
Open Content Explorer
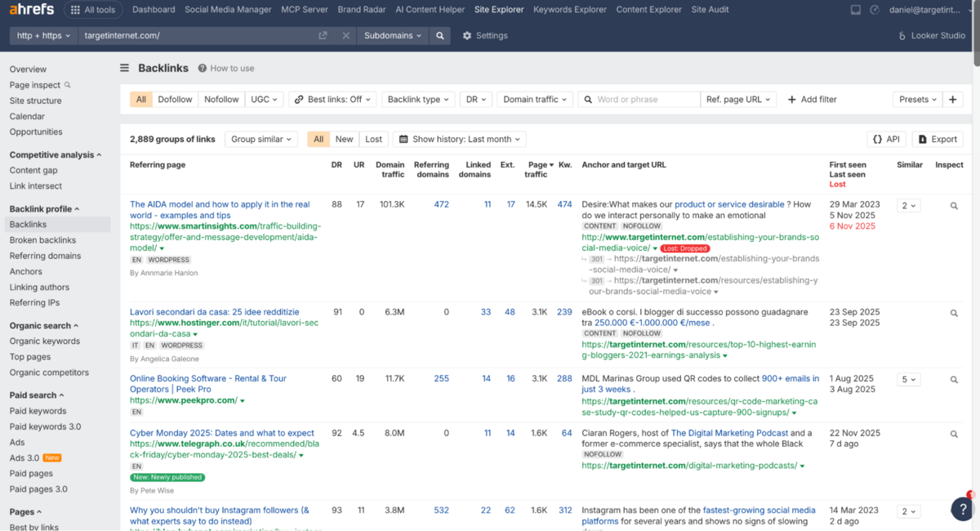pyautogui.click(x=649, y=10)
